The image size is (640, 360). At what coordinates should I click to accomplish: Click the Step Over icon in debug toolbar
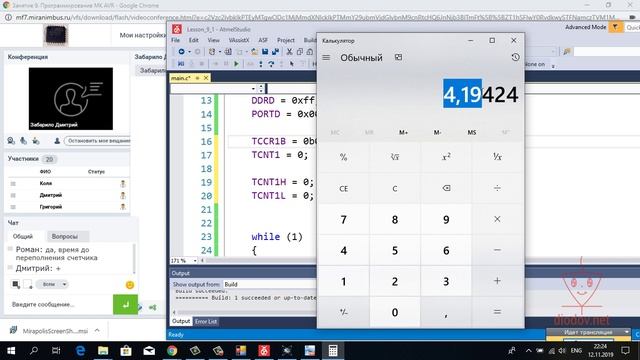271,64
